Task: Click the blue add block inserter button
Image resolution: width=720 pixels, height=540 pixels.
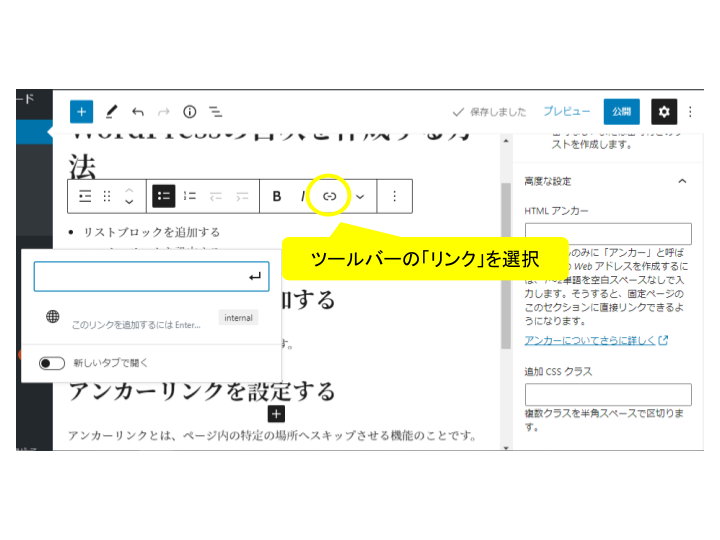Action: tap(81, 112)
